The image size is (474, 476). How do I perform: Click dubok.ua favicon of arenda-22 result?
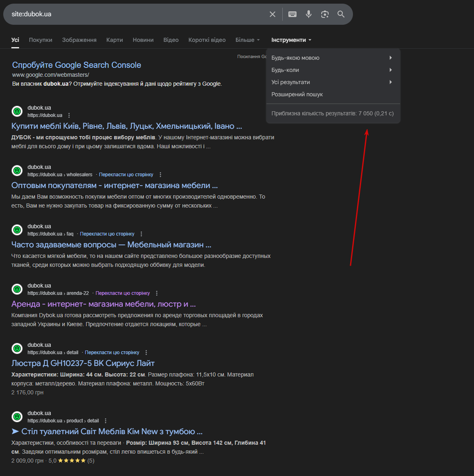[x=17, y=289]
